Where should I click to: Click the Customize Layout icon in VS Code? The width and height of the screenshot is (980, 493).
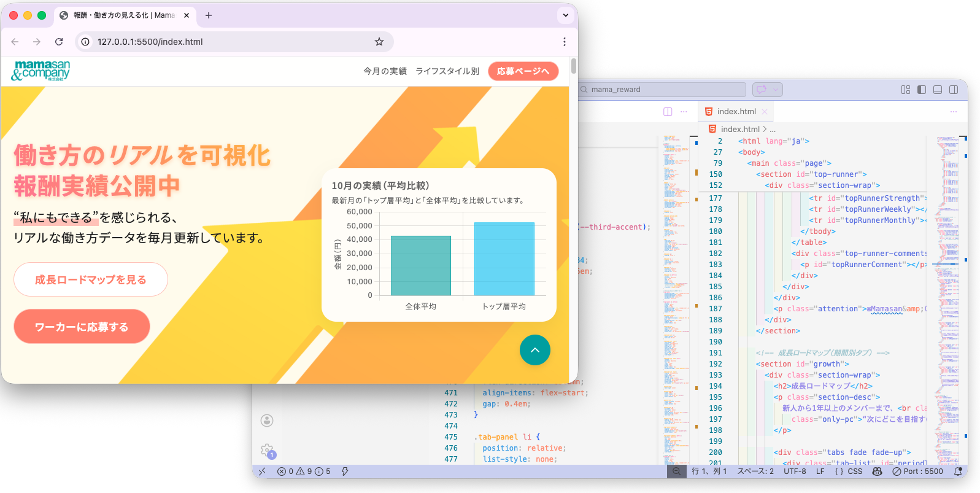(905, 90)
